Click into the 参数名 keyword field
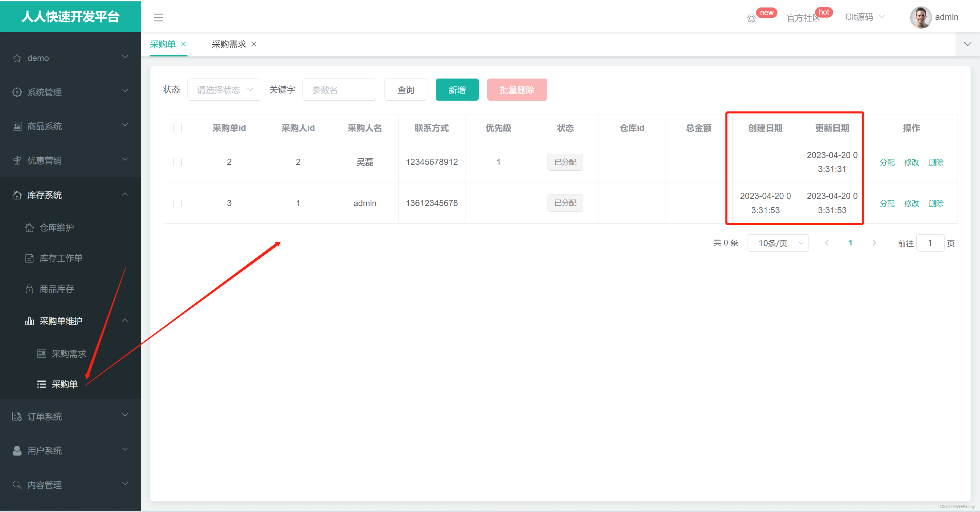This screenshot has height=512, width=980. 339,90
